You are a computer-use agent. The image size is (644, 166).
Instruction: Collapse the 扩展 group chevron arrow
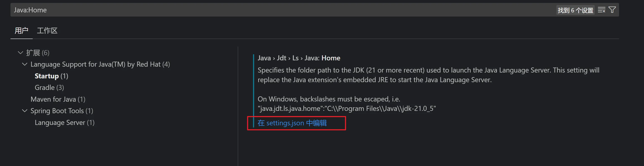pyautogui.click(x=21, y=53)
